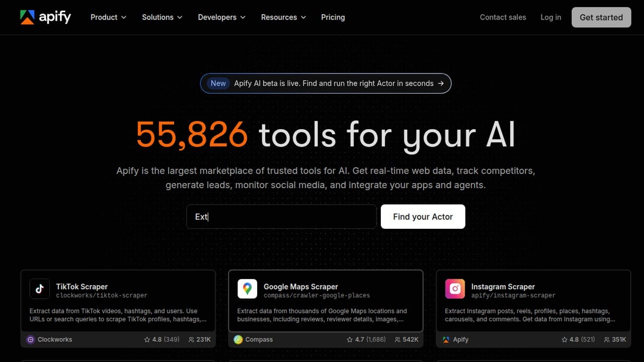Click the Clockworks publisher avatar
The image size is (644, 362).
pyautogui.click(x=30, y=339)
